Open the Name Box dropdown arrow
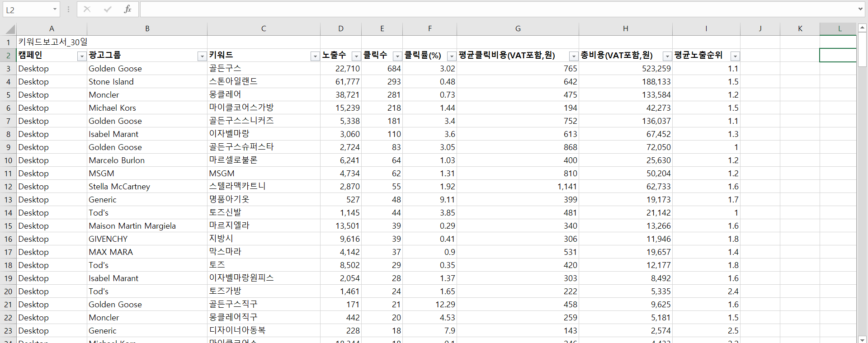 [55, 9]
